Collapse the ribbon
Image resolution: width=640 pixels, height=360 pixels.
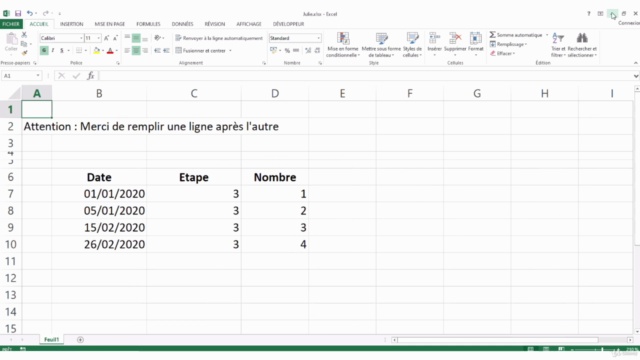click(636, 63)
